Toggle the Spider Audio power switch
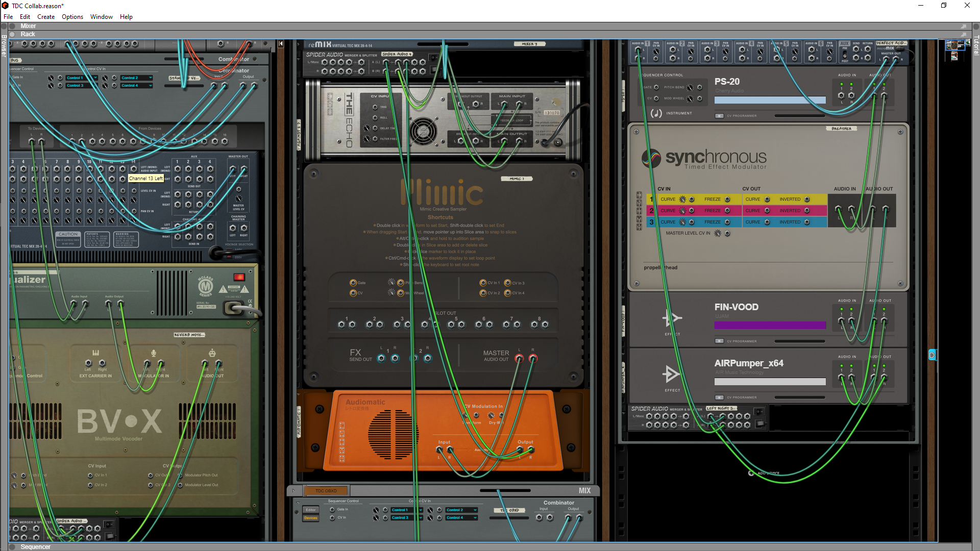 click(759, 411)
